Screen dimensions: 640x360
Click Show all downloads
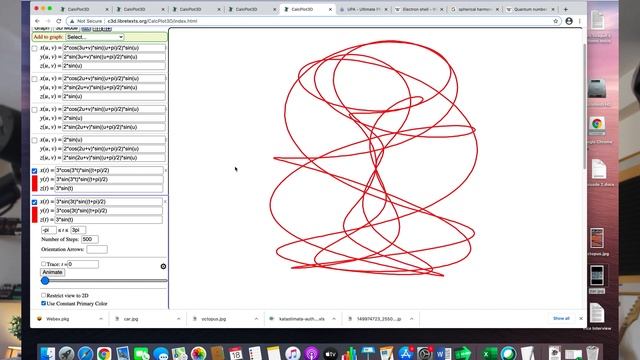(561, 318)
